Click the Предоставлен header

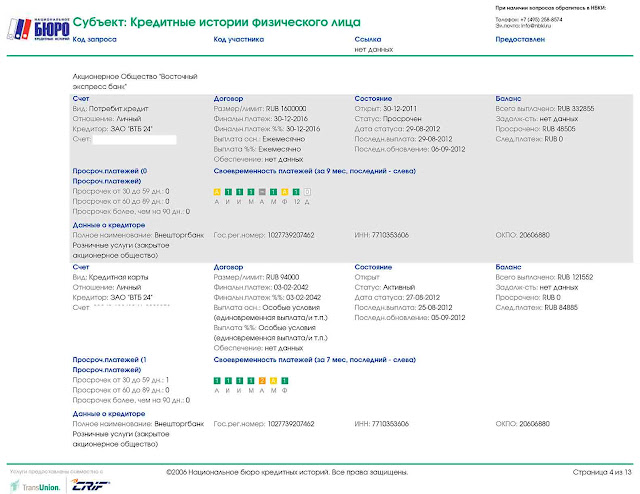[520, 39]
